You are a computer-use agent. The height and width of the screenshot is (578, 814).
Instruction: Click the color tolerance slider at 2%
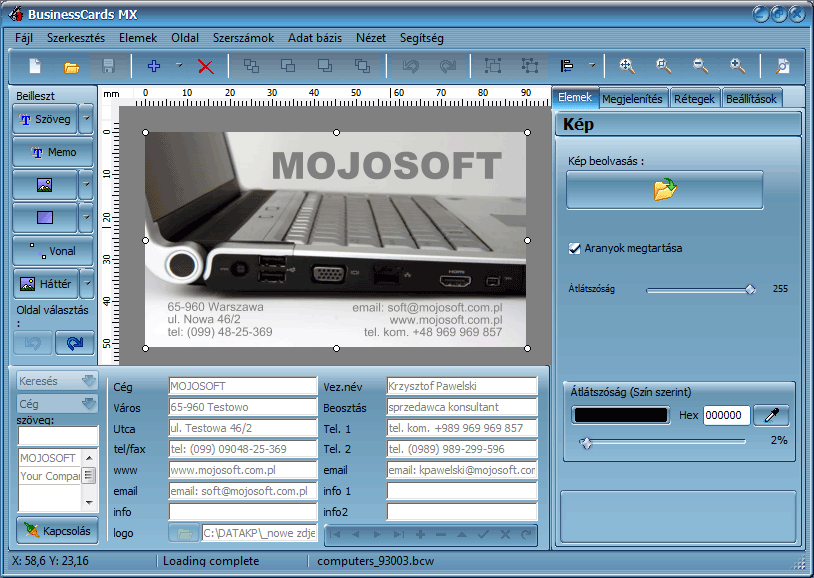[x=586, y=443]
